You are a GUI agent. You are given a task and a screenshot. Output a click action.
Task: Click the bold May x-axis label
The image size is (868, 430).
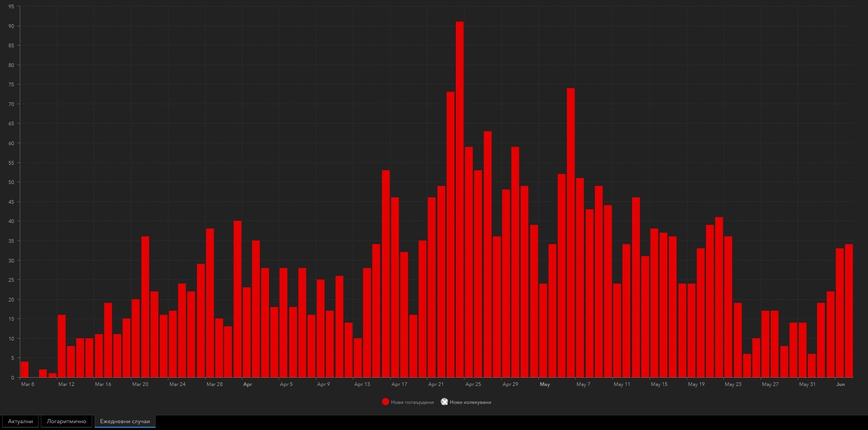tap(545, 384)
